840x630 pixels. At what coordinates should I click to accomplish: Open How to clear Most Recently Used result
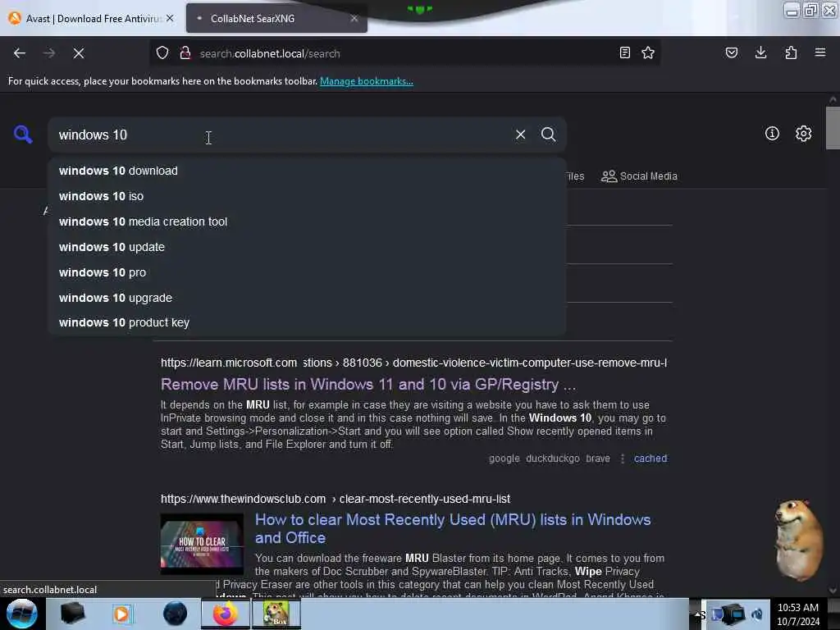[453, 528]
